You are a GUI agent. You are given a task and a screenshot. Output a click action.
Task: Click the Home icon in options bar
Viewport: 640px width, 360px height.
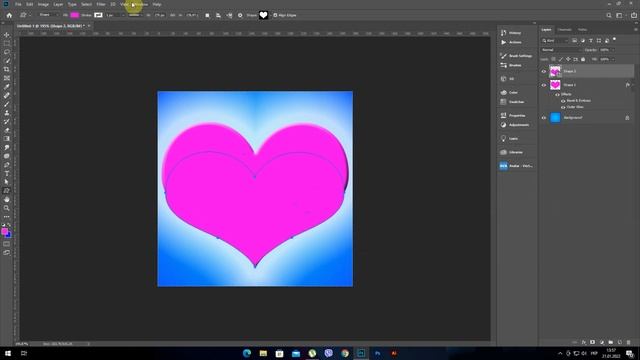click(9, 15)
